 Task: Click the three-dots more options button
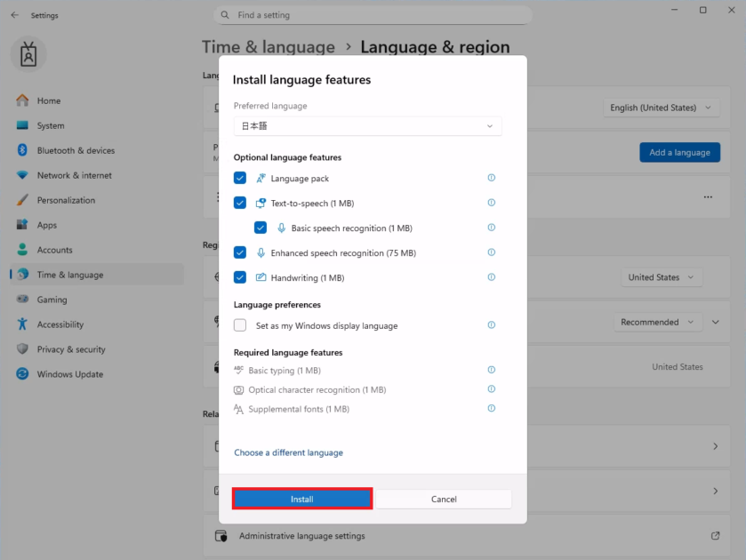(x=708, y=197)
